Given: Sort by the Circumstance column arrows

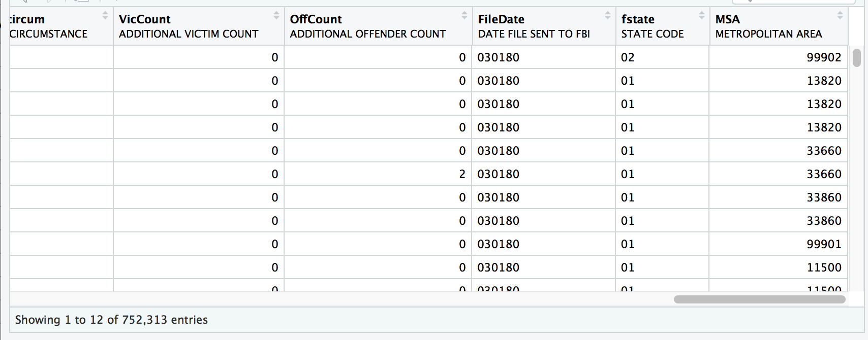Looking at the screenshot, I should point(105,16).
